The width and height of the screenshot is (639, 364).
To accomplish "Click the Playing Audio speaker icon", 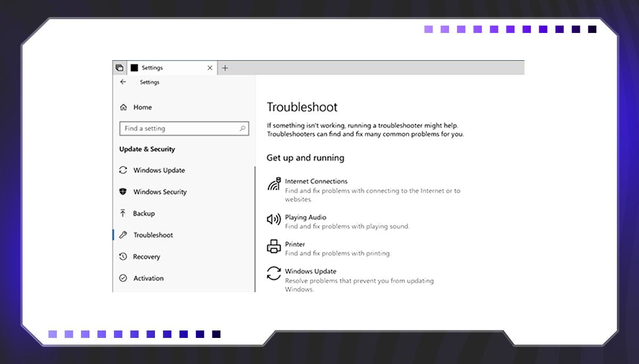I will (274, 219).
